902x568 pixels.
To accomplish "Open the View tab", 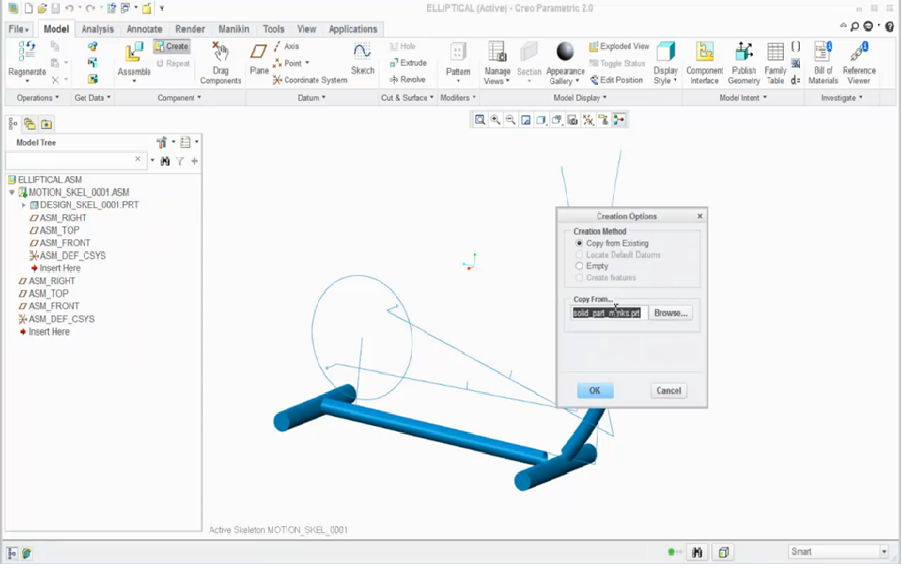I will [x=307, y=29].
